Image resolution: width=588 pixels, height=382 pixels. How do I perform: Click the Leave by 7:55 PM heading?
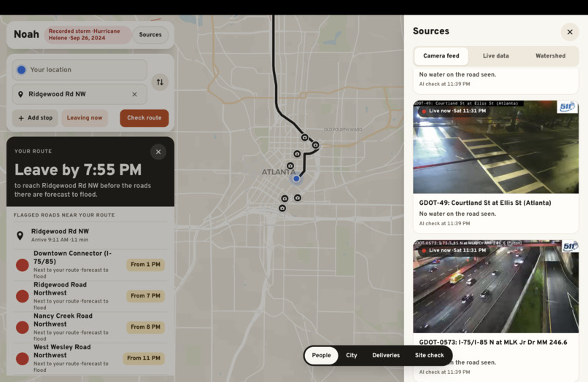click(x=78, y=170)
